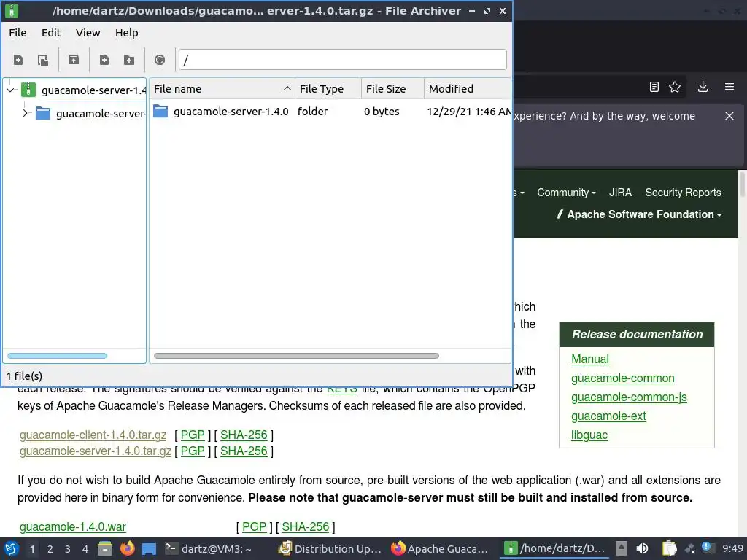Click the 9:49 clock on the panel
This screenshot has height=560, width=747.
[x=732, y=548]
